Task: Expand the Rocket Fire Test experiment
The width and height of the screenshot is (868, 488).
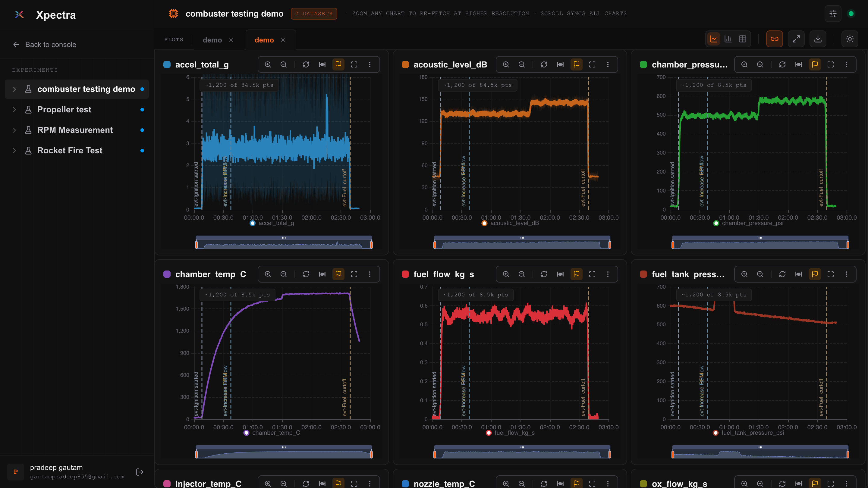Action: click(x=14, y=151)
